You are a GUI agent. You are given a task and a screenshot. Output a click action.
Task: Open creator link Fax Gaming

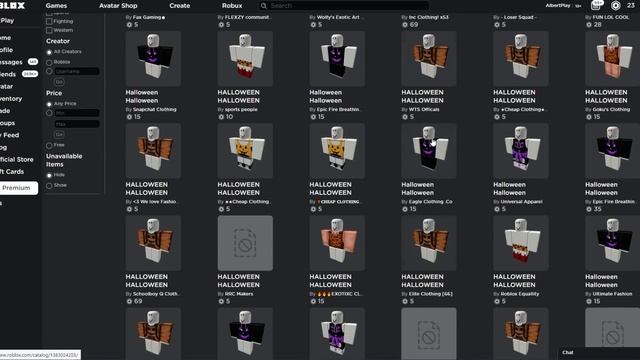149,18
